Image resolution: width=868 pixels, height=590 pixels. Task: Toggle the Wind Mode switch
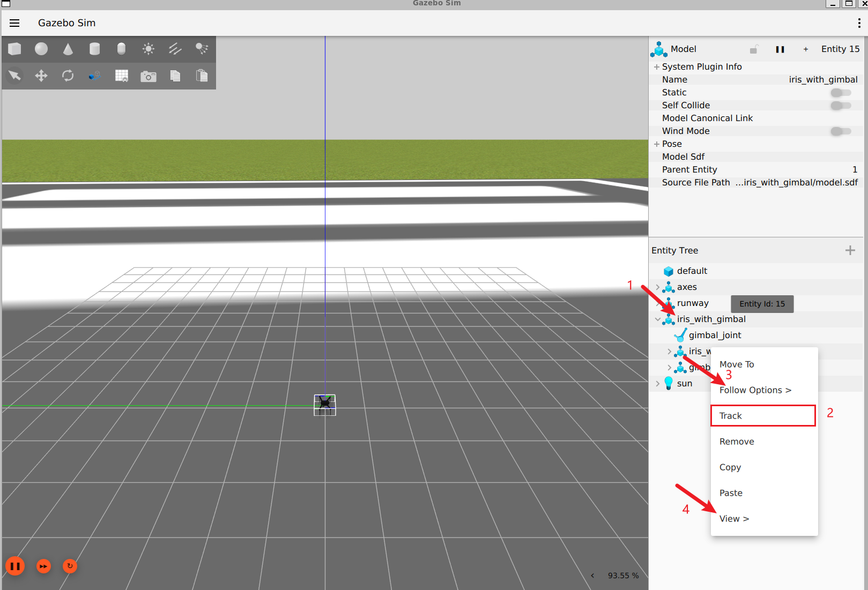(x=840, y=131)
